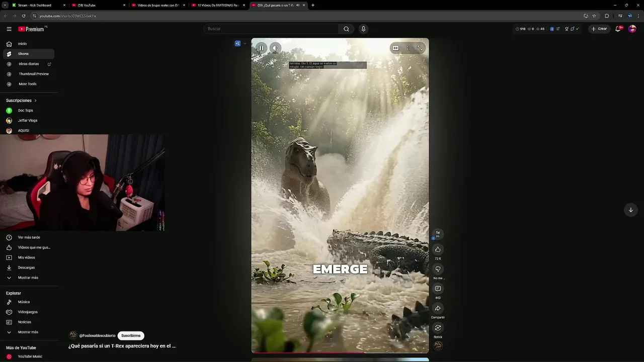Image resolution: width=644 pixels, height=362 pixels.
Task: Click the address bar URL
Action: click(67, 16)
